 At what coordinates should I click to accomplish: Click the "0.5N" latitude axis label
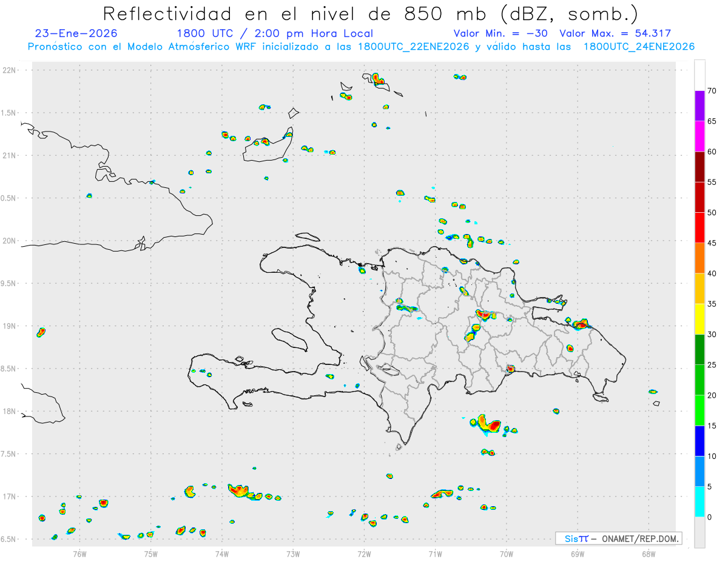[x=9, y=198]
